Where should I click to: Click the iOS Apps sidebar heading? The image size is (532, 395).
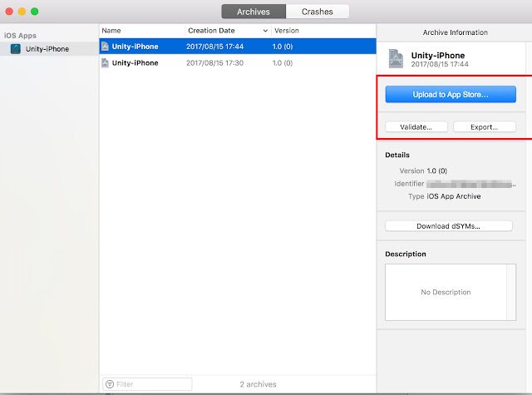tap(20, 36)
